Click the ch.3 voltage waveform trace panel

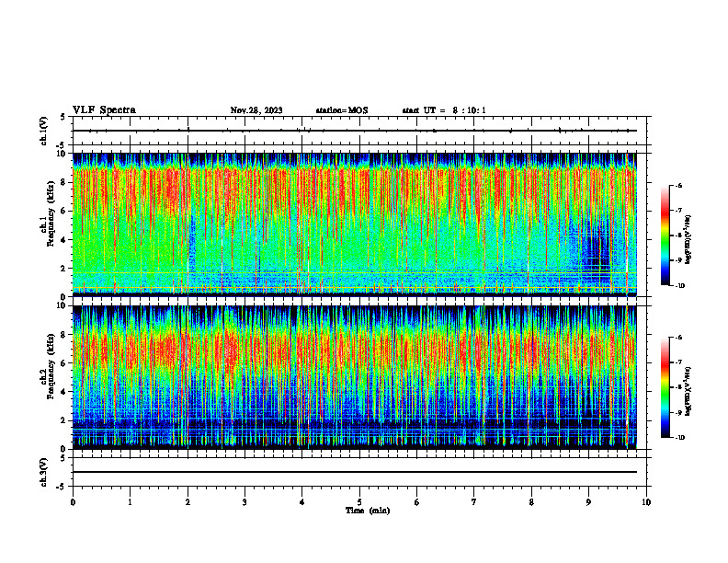point(359,472)
